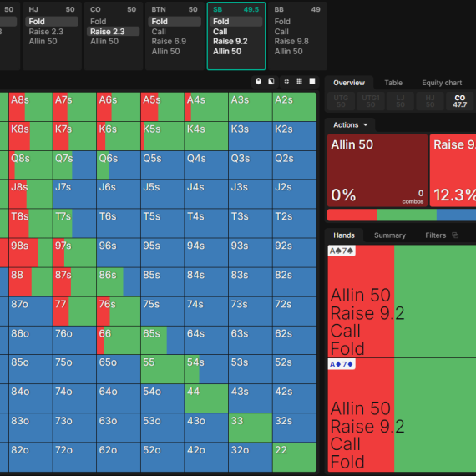The height and width of the screenshot is (476, 476).
Task: Open the Actions dropdown arrow
Action: (366, 124)
